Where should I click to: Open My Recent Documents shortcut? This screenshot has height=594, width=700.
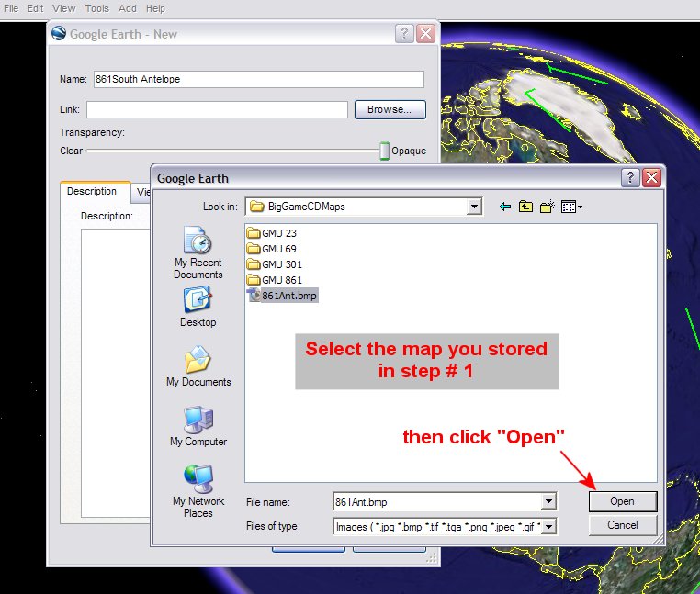pyautogui.click(x=198, y=252)
